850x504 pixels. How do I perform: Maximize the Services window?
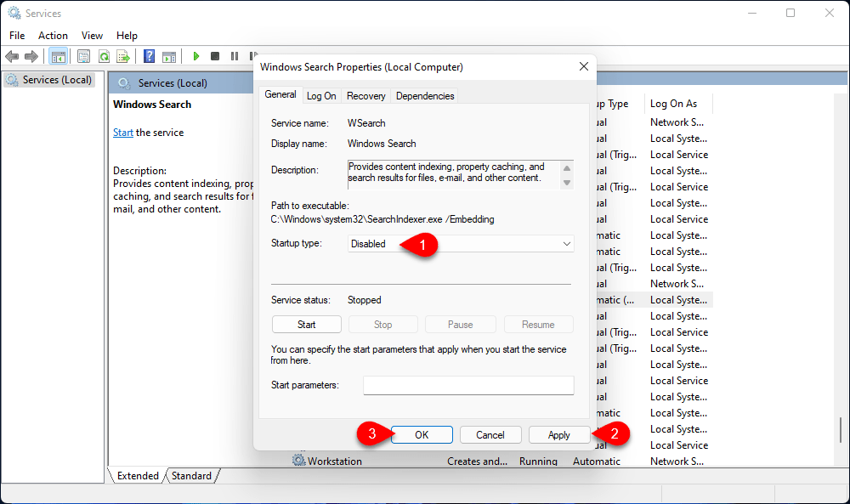click(x=790, y=13)
